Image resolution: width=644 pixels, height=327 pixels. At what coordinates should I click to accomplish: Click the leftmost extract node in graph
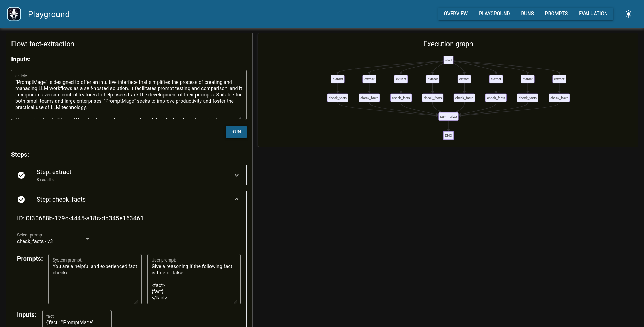coord(337,79)
